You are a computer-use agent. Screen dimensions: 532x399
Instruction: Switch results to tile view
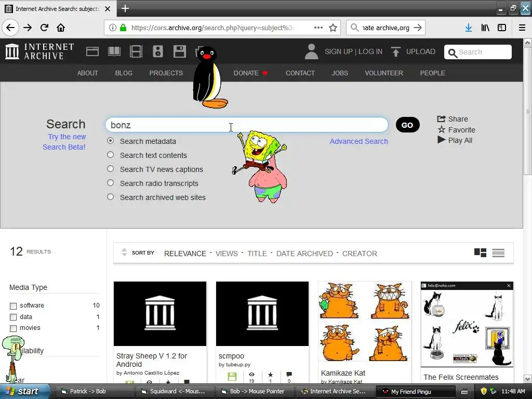[480, 253]
